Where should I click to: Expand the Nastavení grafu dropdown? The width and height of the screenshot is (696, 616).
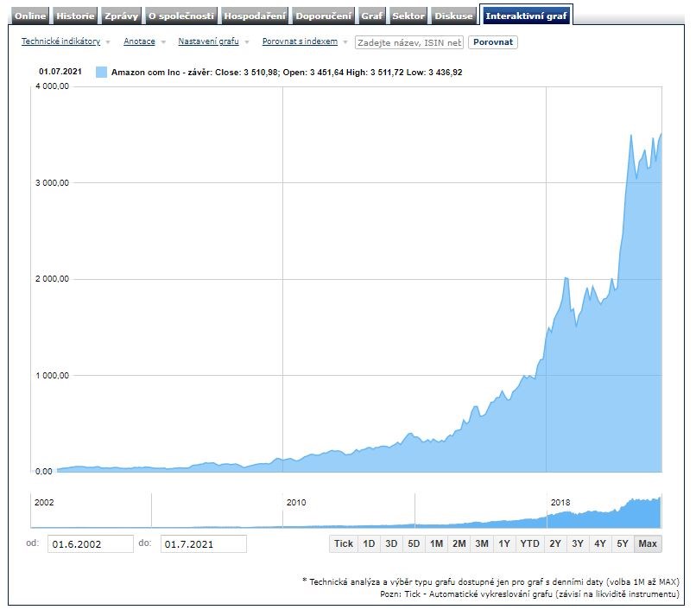click(x=209, y=41)
